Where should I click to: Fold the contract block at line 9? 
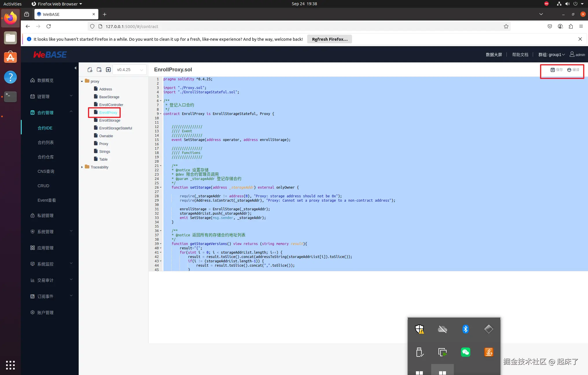click(161, 114)
